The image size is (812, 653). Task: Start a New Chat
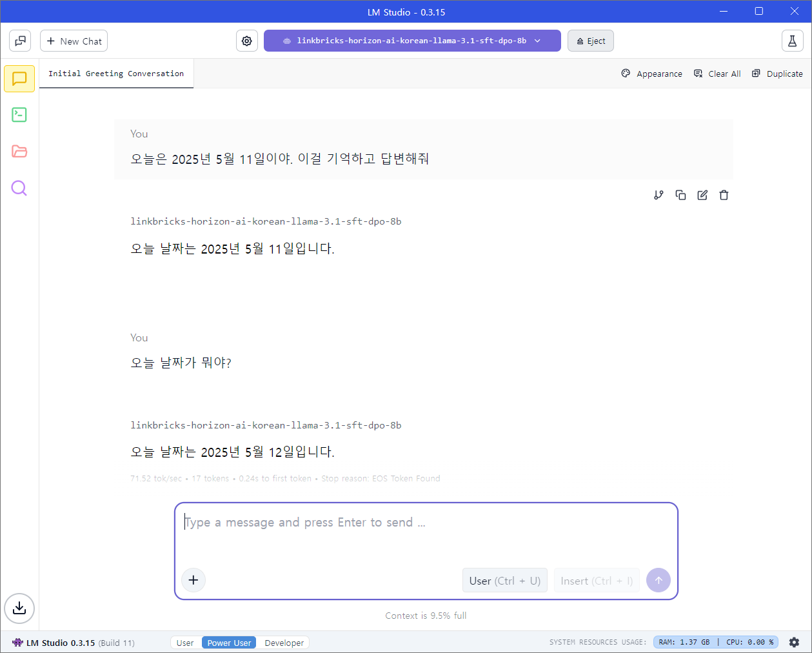(x=74, y=41)
